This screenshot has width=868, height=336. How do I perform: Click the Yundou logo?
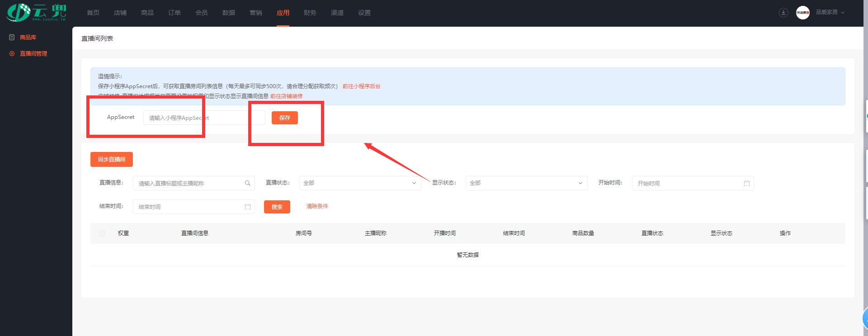pos(36,12)
